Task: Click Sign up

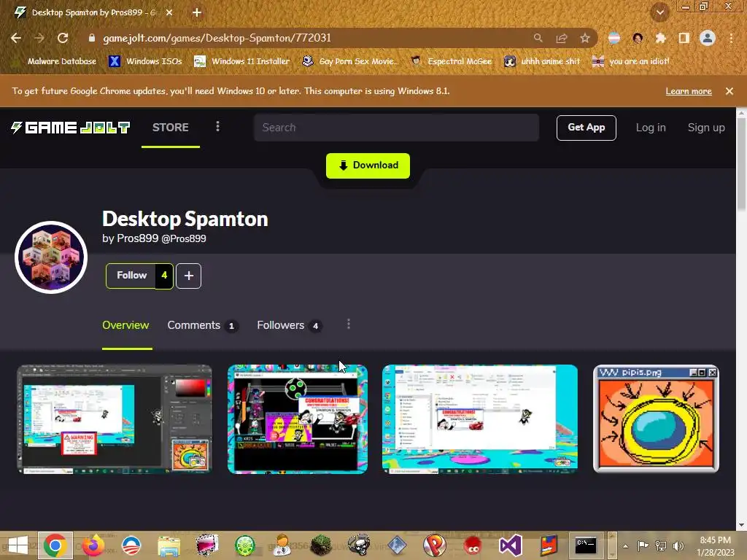Action: (x=706, y=128)
